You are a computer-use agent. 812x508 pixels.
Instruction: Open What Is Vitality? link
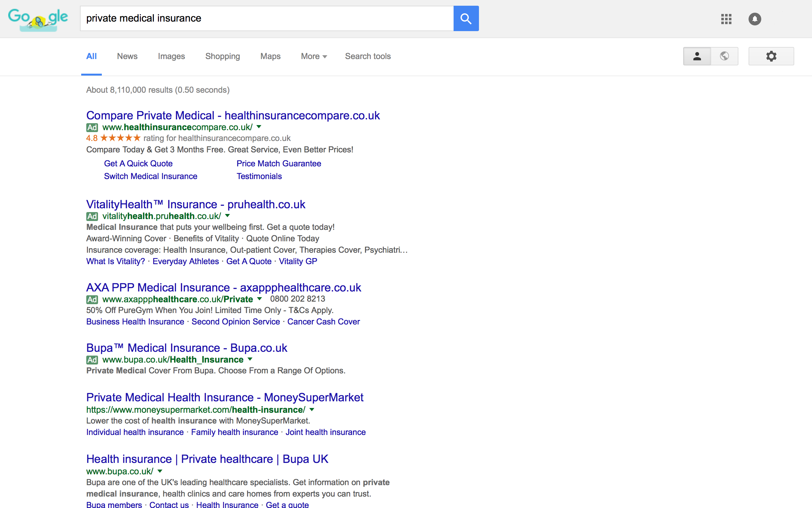[x=115, y=261]
